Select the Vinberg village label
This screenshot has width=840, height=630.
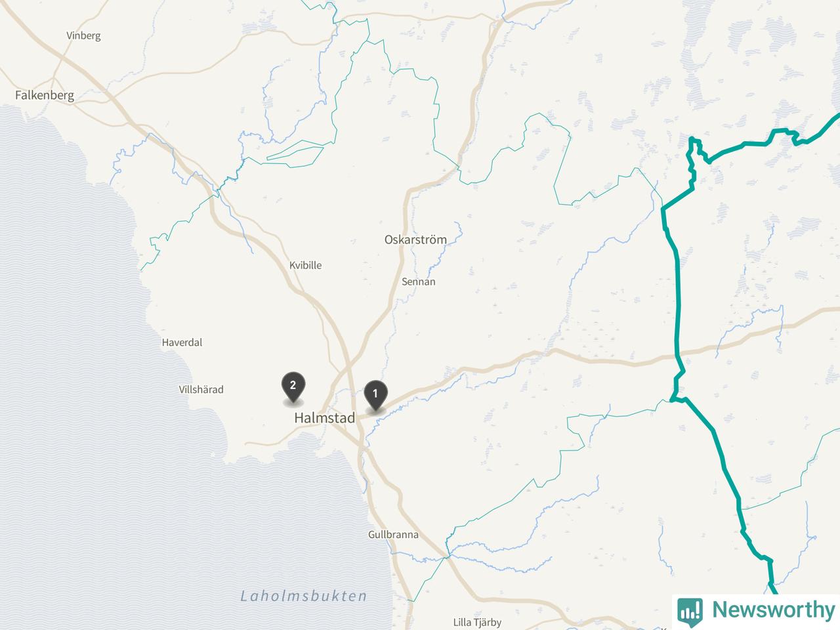83,35
